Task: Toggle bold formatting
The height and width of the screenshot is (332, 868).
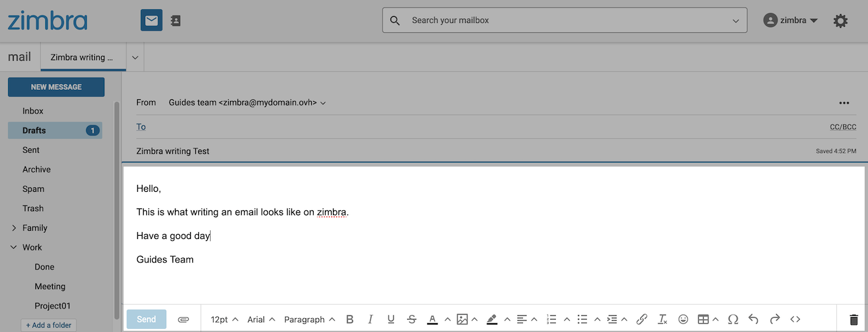Action: pos(350,320)
